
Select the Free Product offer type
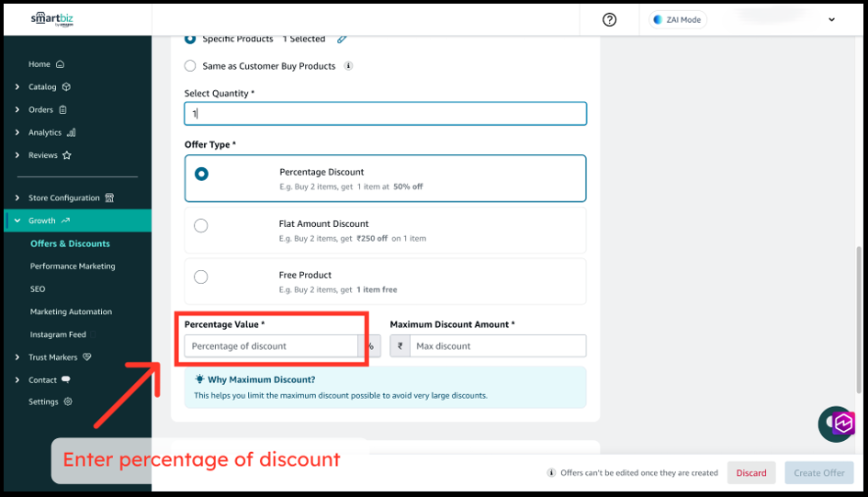201,277
